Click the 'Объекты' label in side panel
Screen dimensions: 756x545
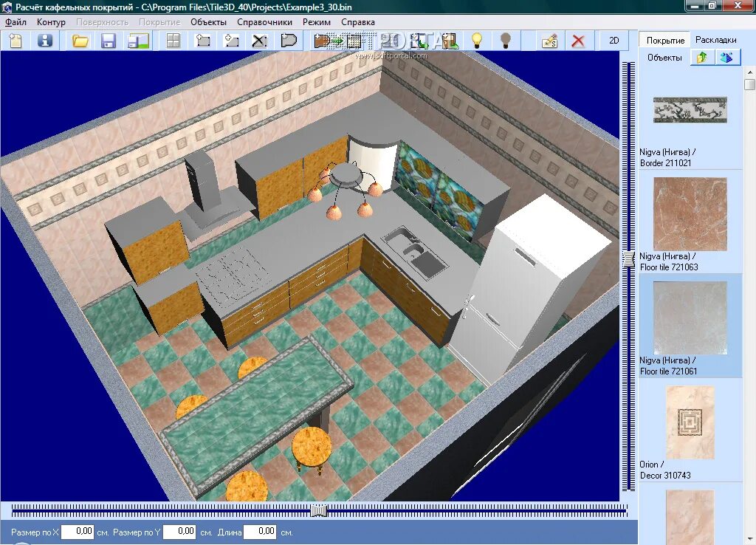[x=664, y=58]
